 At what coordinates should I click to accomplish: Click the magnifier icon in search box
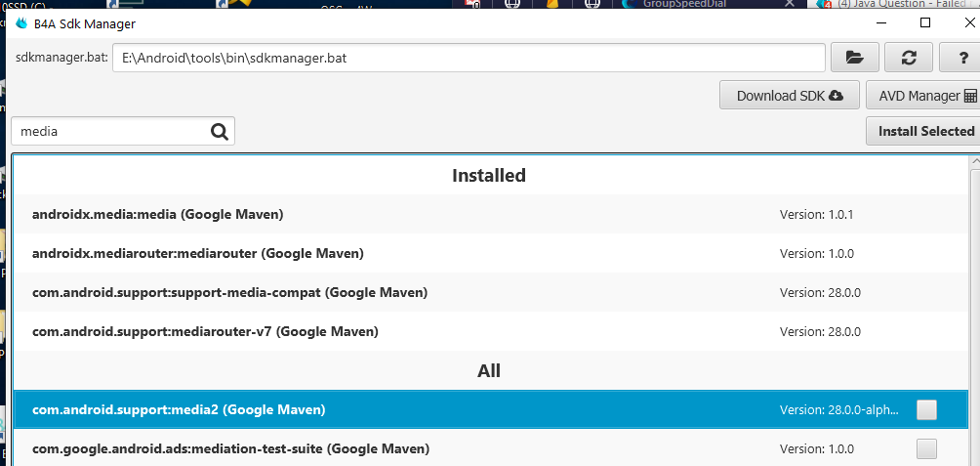click(219, 131)
